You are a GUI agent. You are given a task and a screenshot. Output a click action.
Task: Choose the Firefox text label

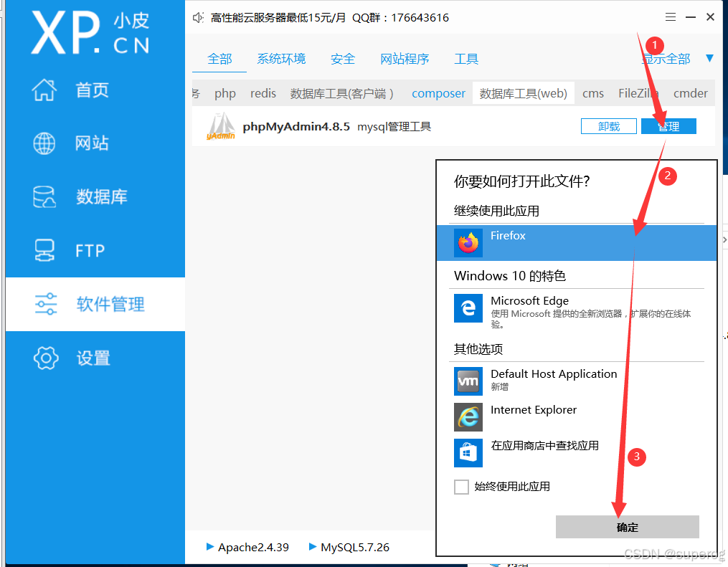[x=508, y=236]
